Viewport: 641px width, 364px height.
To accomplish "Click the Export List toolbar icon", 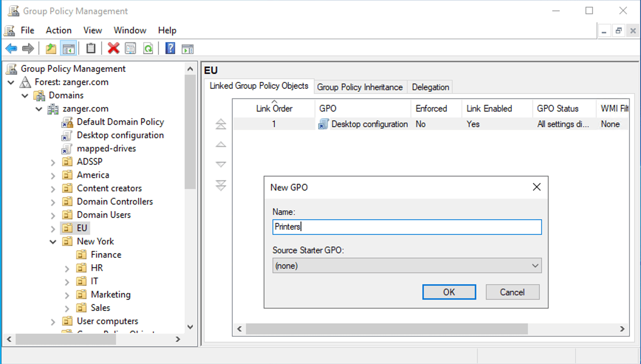I will (x=130, y=48).
